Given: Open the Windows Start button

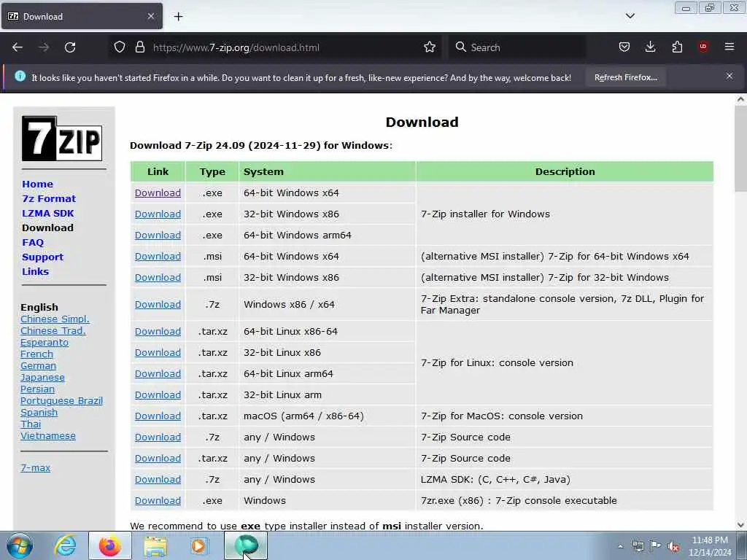Looking at the screenshot, I should coord(20,545).
